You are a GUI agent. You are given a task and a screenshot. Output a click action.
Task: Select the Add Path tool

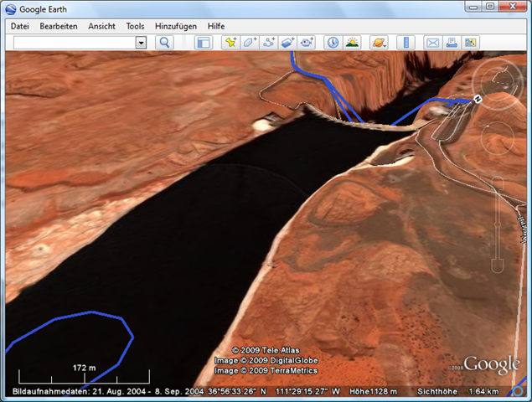[269, 42]
